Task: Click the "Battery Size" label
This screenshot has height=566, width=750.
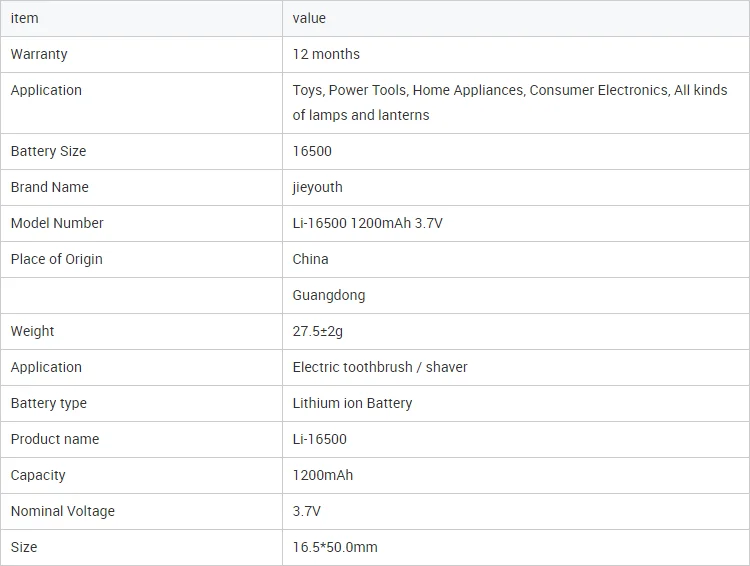Action: click(48, 151)
